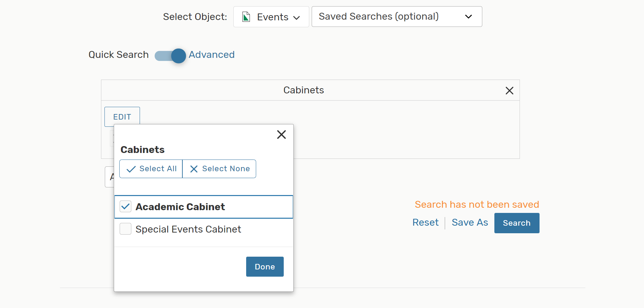The width and height of the screenshot is (644, 308).
Task: Select the Academic Cabinet list item label
Action: point(180,207)
